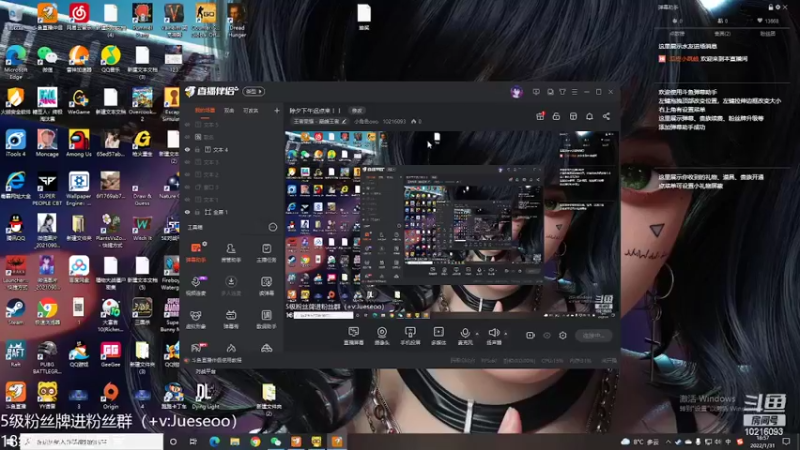
Task: Toggle the preview eye icon beside the gear
Action: (547, 336)
